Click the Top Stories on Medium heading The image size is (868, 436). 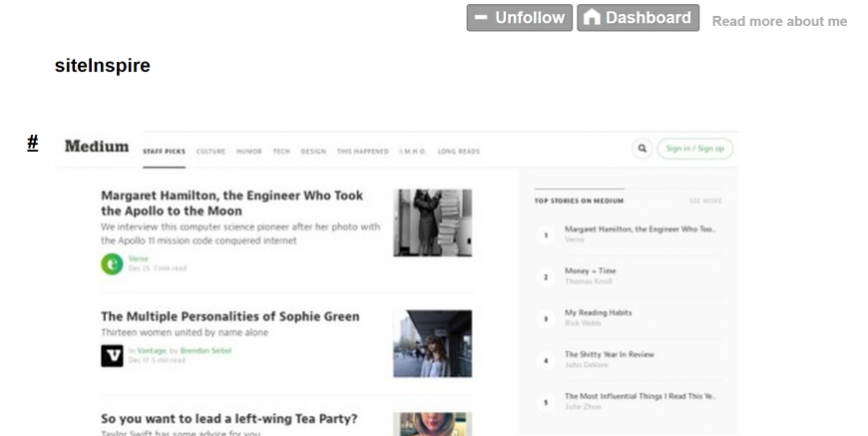click(579, 201)
